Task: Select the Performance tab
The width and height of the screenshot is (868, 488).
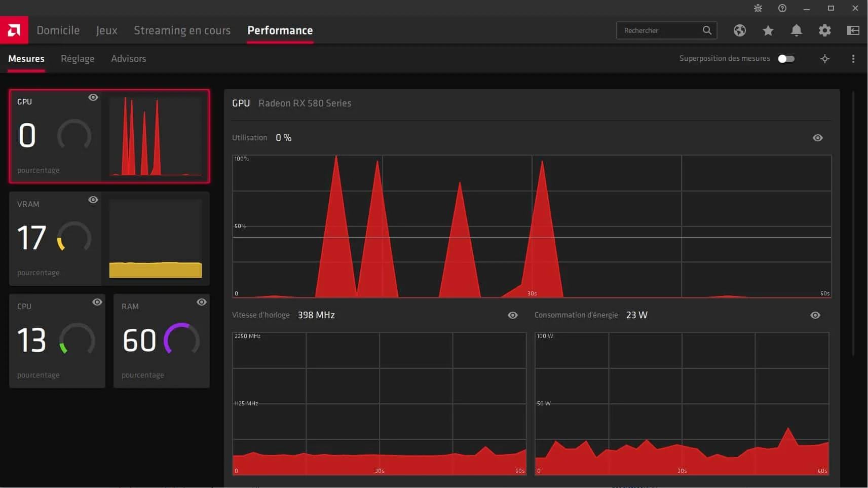Action: (x=280, y=30)
